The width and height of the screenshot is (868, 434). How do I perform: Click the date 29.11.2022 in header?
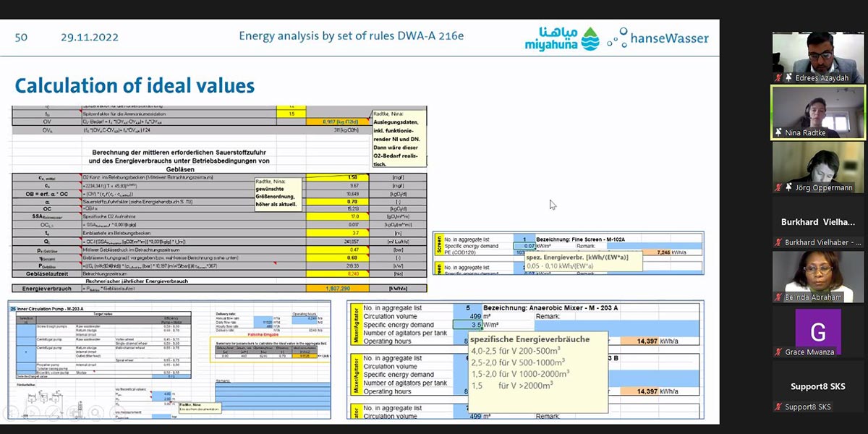coord(89,37)
